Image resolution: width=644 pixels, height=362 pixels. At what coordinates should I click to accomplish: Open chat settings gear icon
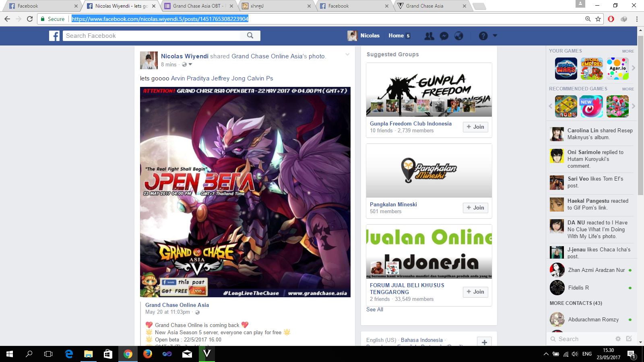pos(618,339)
